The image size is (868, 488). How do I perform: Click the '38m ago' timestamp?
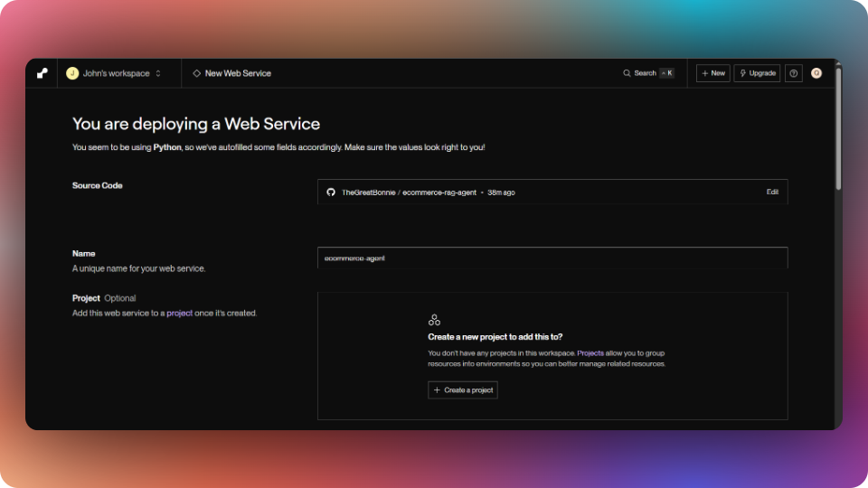point(501,192)
